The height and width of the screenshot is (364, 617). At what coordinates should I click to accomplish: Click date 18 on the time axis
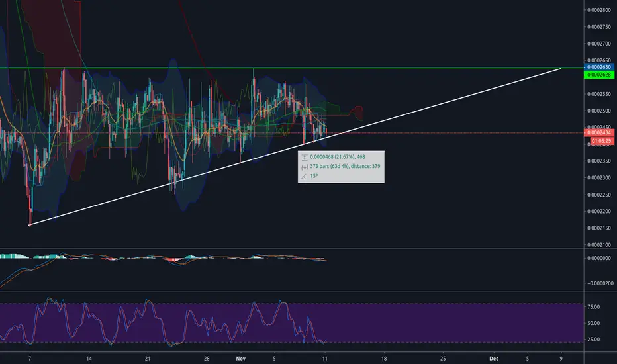click(x=384, y=359)
